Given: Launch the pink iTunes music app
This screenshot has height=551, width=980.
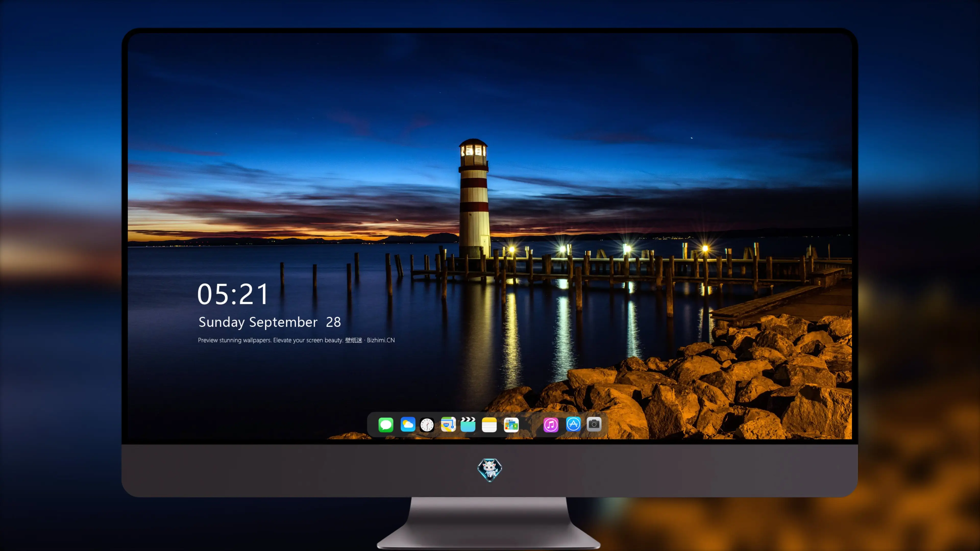Looking at the screenshot, I should point(551,425).
